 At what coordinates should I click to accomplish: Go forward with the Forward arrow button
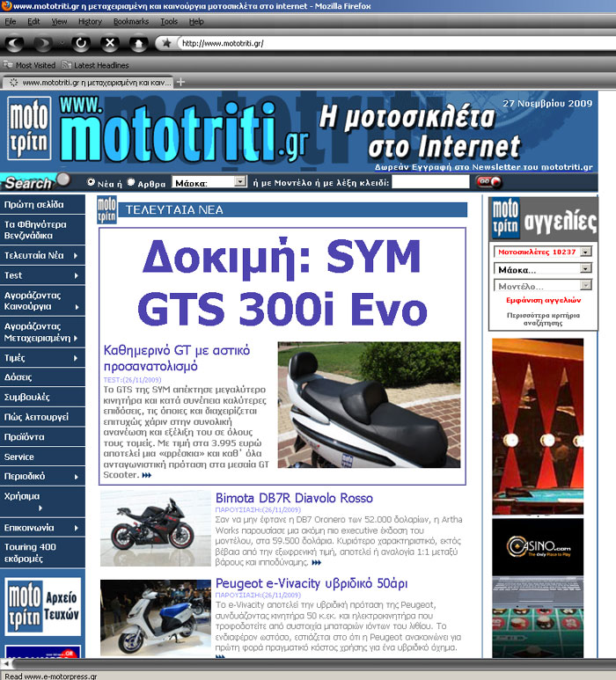(43, 43)
